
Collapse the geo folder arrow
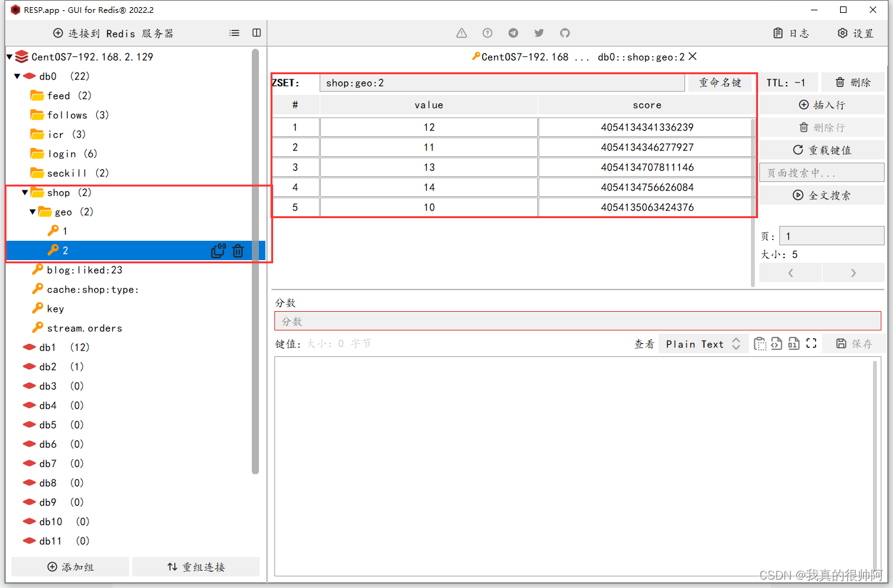(32, 212)
